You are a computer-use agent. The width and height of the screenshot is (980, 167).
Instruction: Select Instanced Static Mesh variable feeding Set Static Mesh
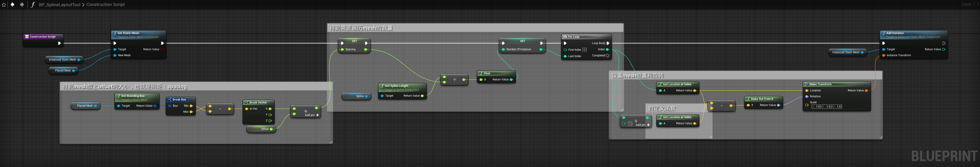point(64,60)
